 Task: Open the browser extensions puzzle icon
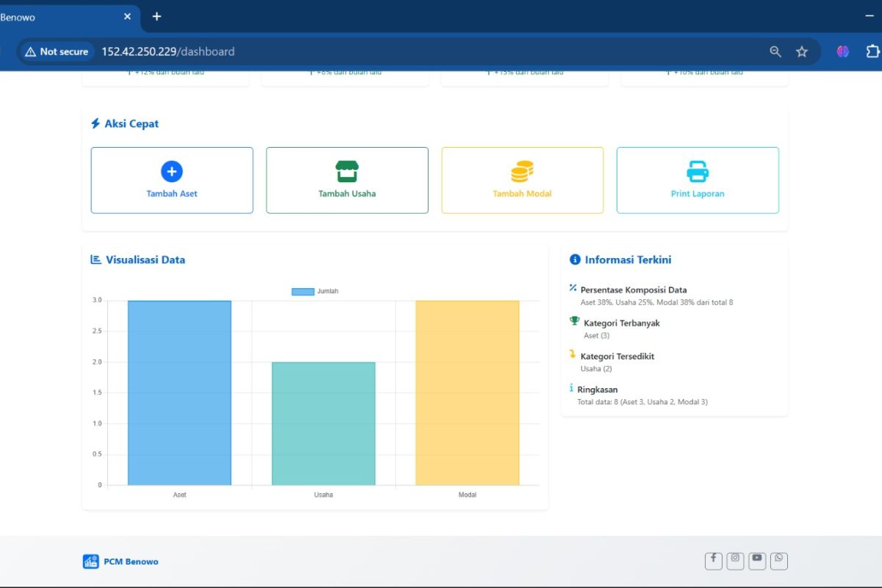coord(872,51)
